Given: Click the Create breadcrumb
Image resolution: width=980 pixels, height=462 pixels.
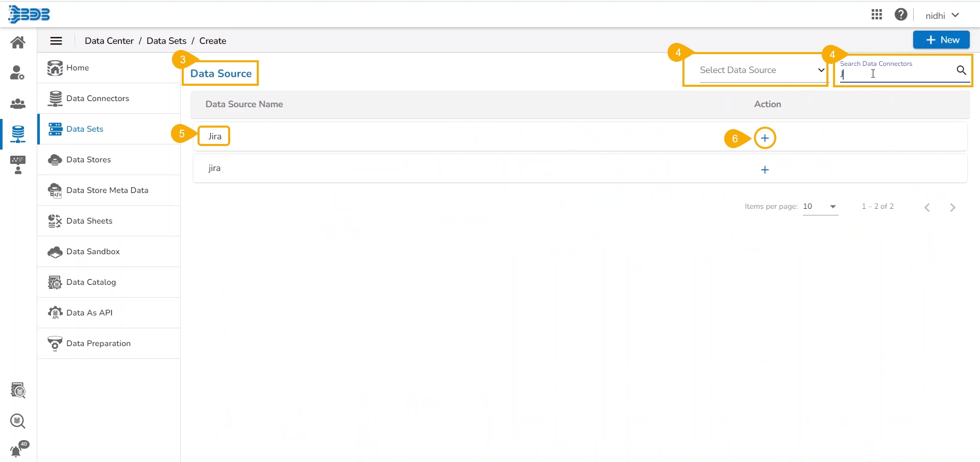Looking at the screenshot, I should point(213,41).
